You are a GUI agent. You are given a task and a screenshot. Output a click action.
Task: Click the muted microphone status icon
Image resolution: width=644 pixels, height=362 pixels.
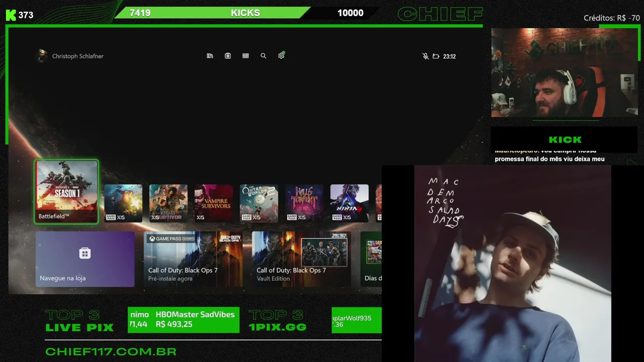(x=426, y=56)
